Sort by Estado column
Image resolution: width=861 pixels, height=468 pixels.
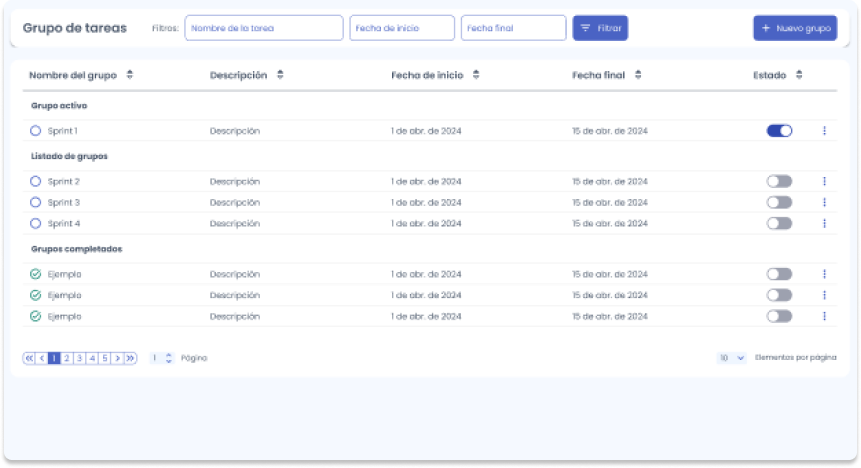pos(799,75)
